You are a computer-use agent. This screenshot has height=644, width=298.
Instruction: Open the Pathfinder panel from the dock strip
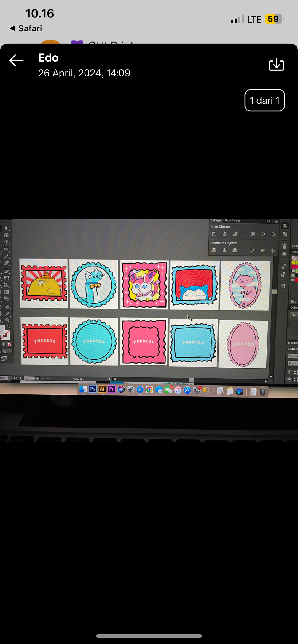(285, 234)
